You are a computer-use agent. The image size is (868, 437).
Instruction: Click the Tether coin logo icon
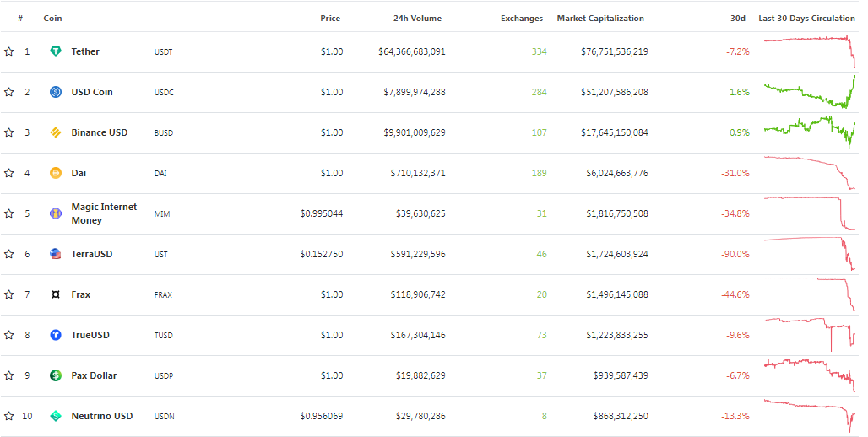click(56, 51)
